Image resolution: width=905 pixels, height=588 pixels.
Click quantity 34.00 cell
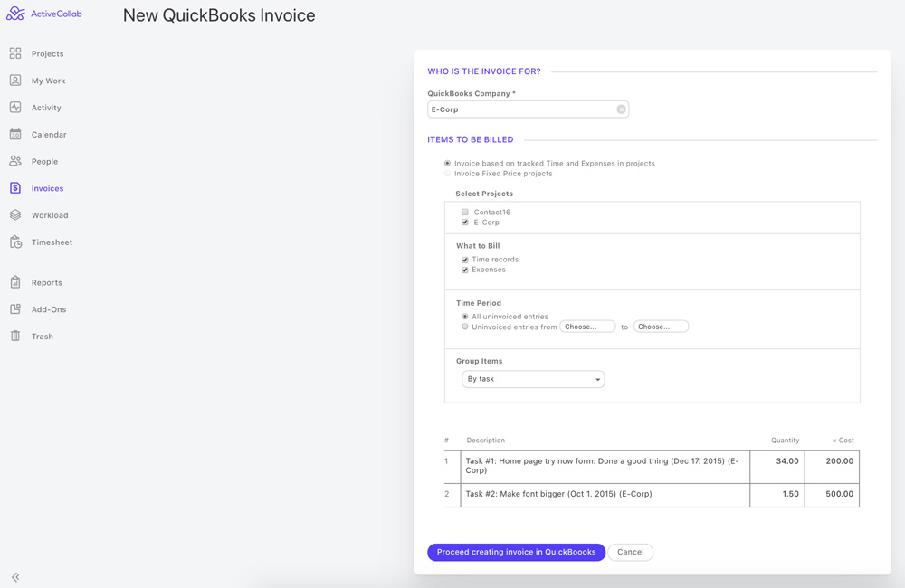pos(777,467)
